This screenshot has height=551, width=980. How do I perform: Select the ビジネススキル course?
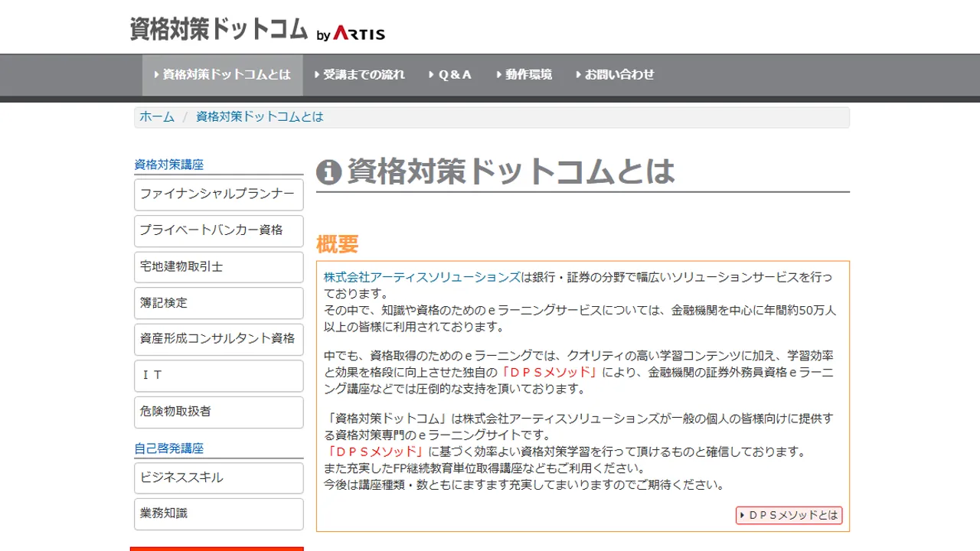(x=219, y=478)
